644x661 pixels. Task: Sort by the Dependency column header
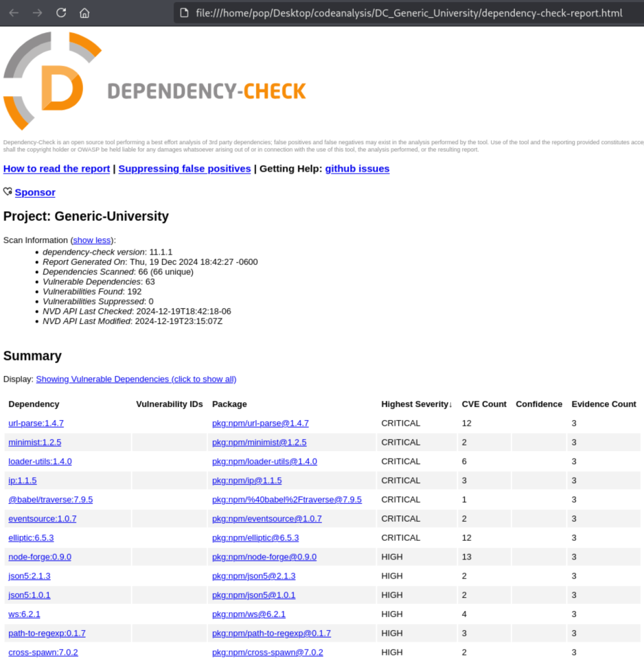tap(34, 404)
